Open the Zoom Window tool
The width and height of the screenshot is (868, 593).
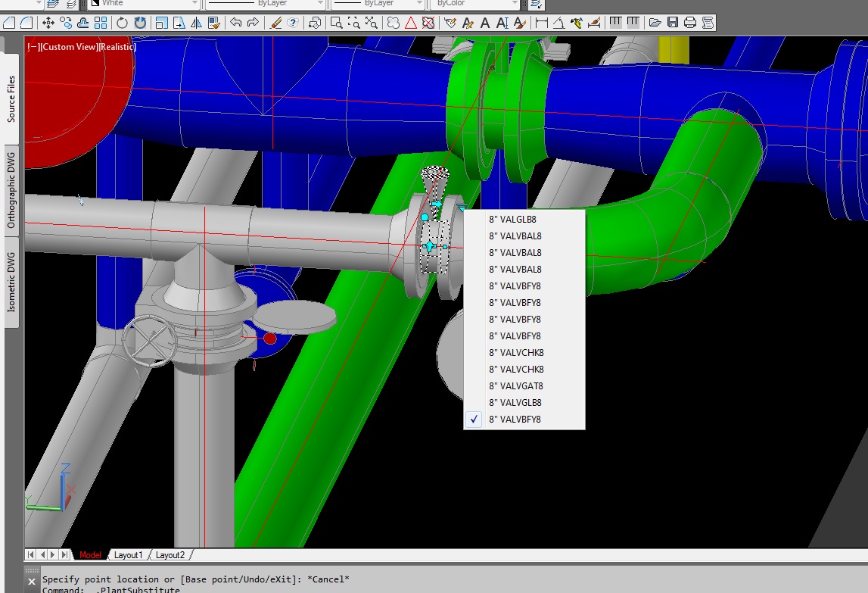(338, 23)
